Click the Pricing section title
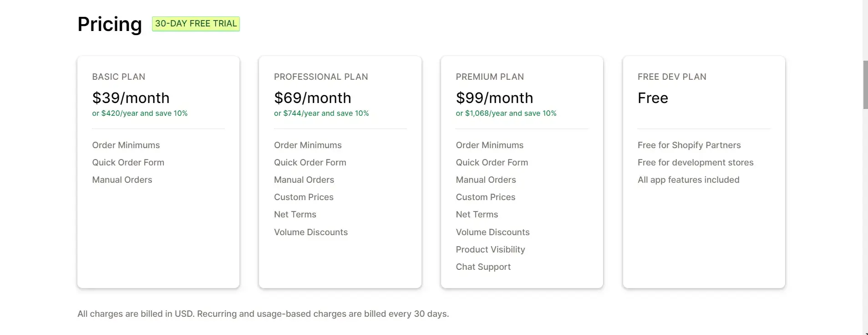Image resolution: width=868 pixels, height=335 pixels. 110,25
